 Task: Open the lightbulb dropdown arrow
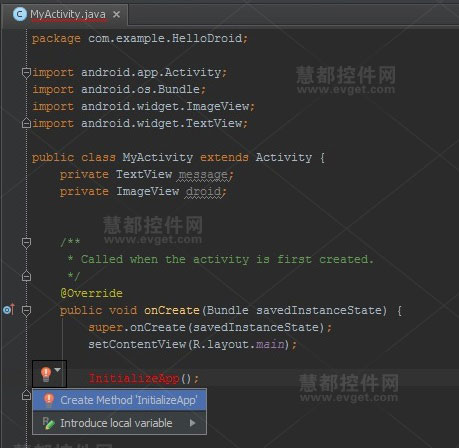[58, 370]
